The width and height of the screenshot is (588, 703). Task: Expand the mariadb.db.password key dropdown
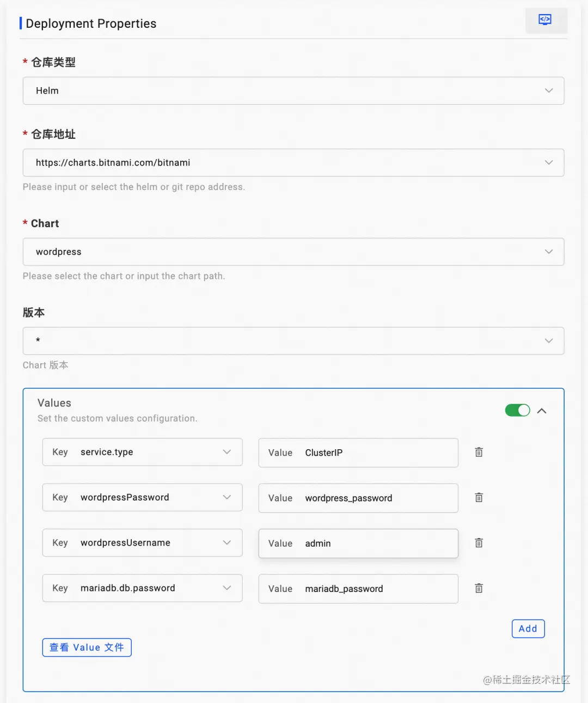click(227, 588)
